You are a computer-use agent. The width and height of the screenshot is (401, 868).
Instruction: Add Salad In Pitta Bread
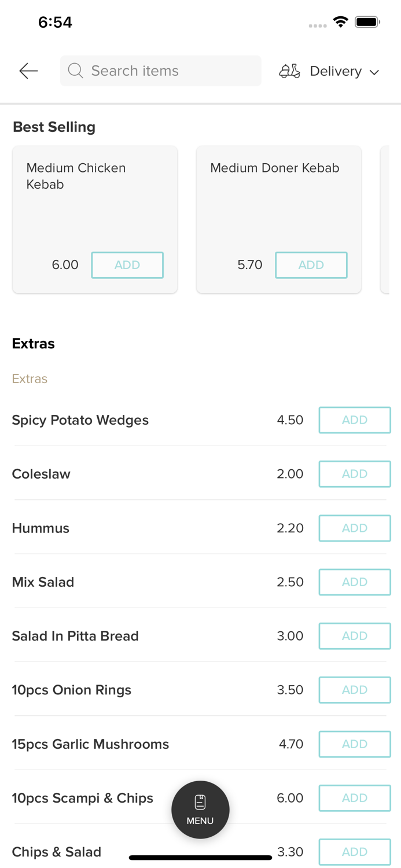pos(354,636)
